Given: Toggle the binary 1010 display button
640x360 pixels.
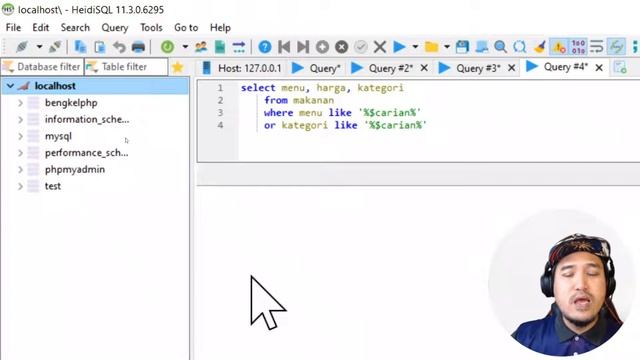Looking at the screenshot, I should 578,47.
